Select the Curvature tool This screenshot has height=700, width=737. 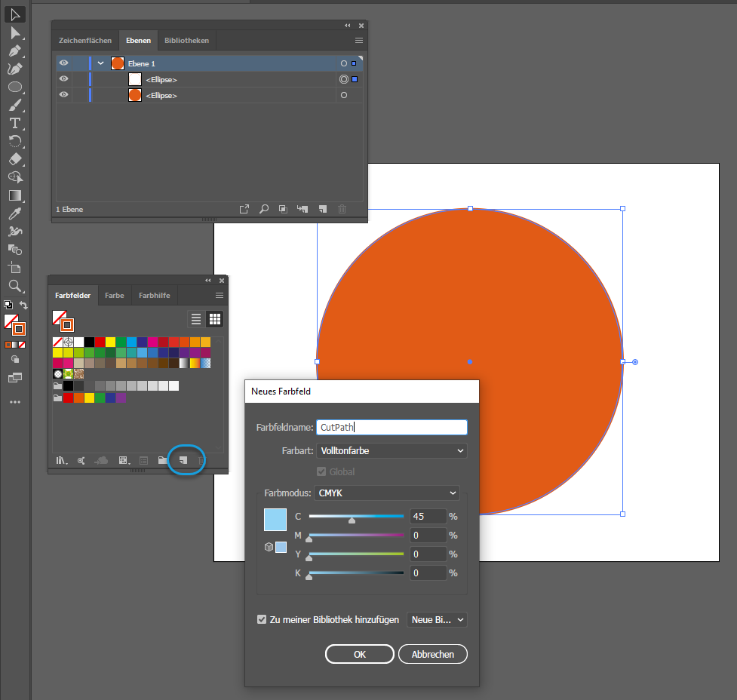15,69
